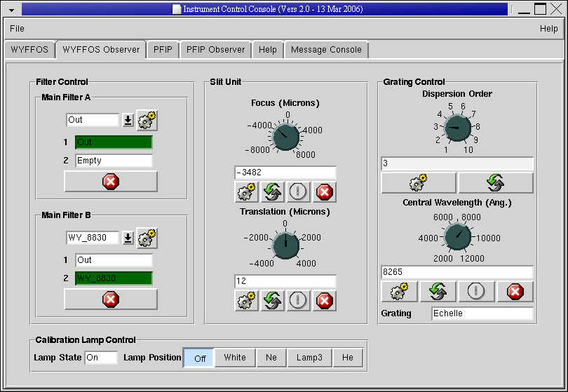Click Dispersion Order field showing 3

click(457, 163)
